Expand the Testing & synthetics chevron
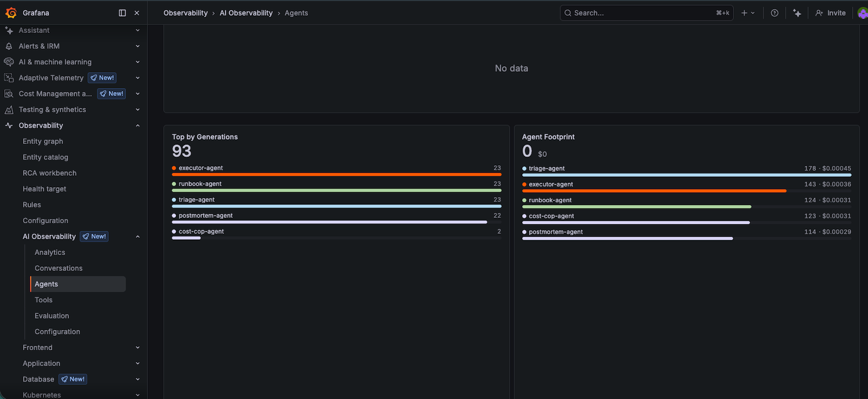868x399 pixels. pos(138,110)
